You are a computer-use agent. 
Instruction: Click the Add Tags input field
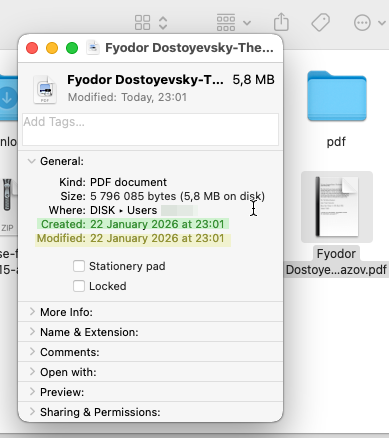pos(150,129)
